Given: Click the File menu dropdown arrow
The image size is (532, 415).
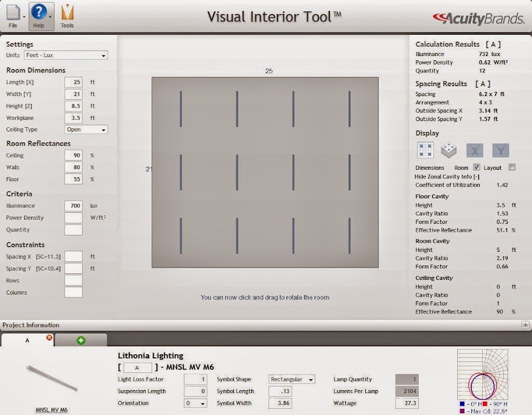Looking at the screenshot, I should (24, 16).
